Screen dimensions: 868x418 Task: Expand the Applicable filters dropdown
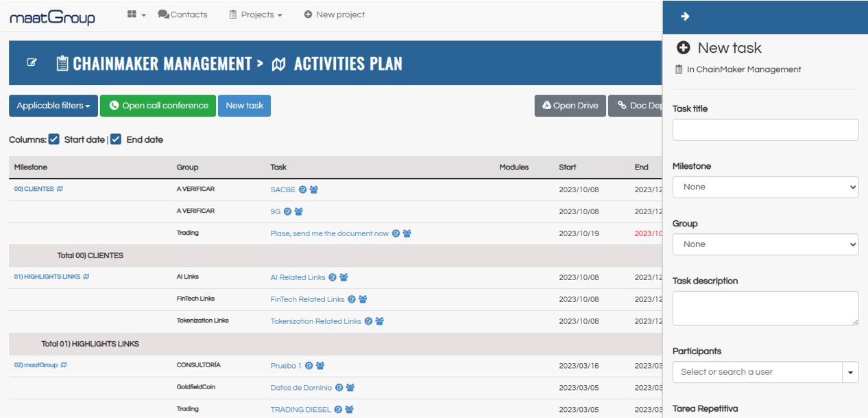click(x=53, y=106)
